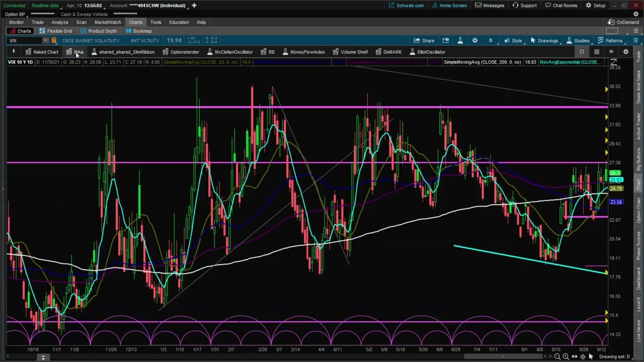Screen dimensions: 644x362
Task: Load the BB study set
Action: pyautogui.click(x=267, y=52)
